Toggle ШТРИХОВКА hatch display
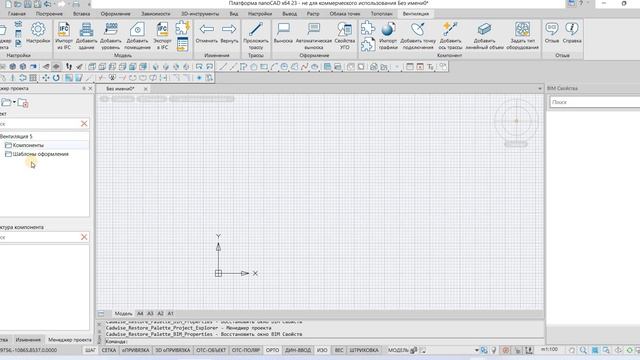 [364, 350]
